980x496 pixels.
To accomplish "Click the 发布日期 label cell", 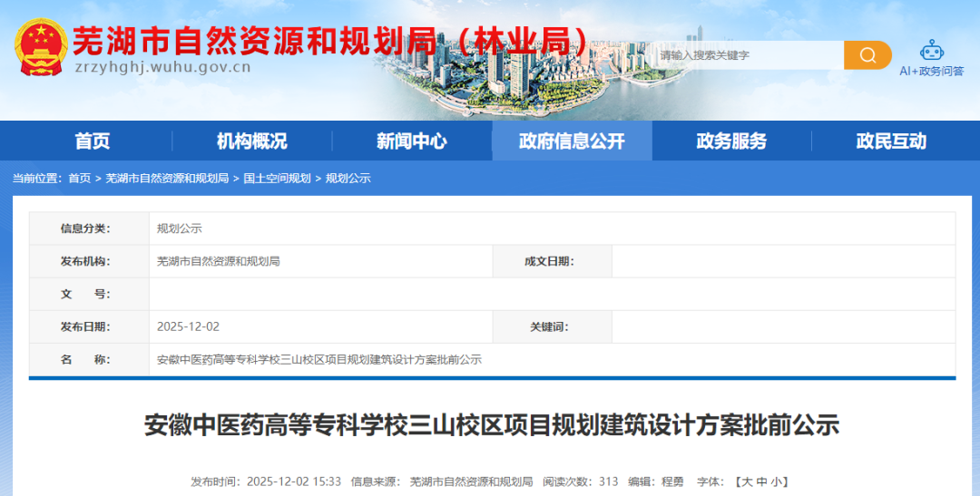I will point(89,326).
